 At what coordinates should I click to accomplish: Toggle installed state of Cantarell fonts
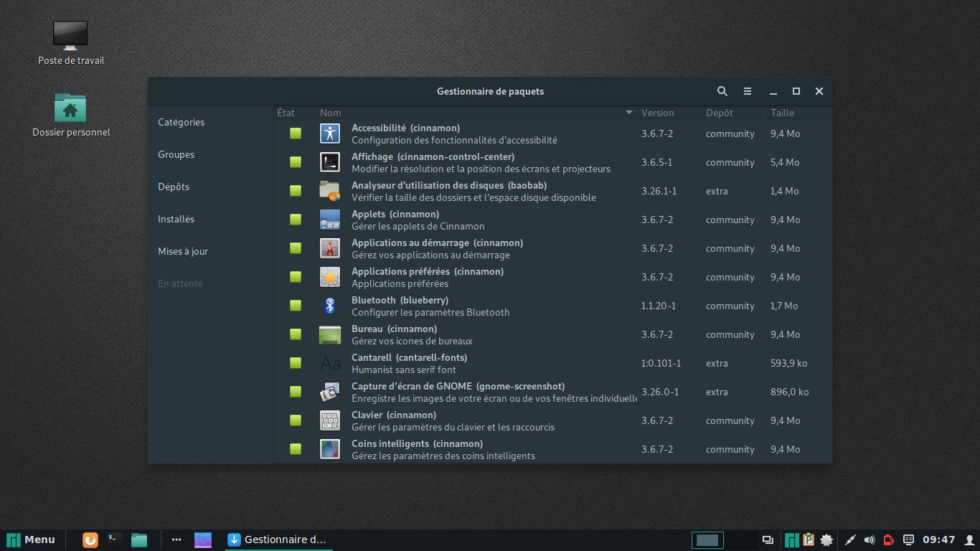[x=296, y=363]
